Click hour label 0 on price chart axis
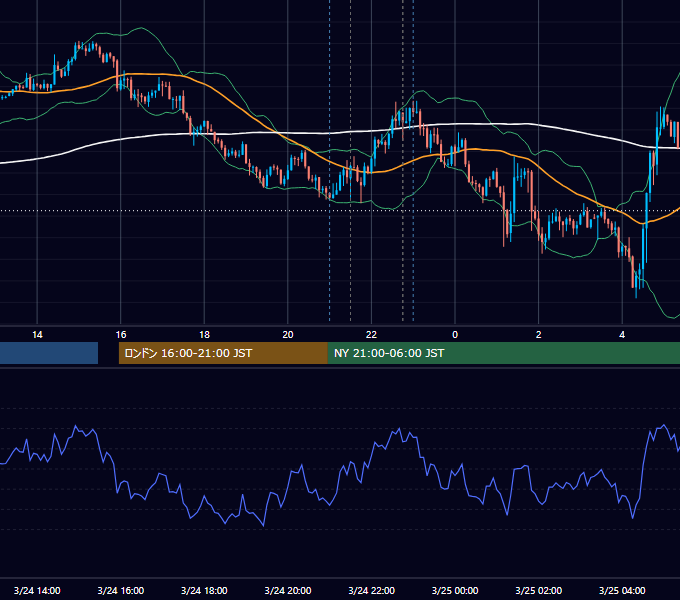 455,335
